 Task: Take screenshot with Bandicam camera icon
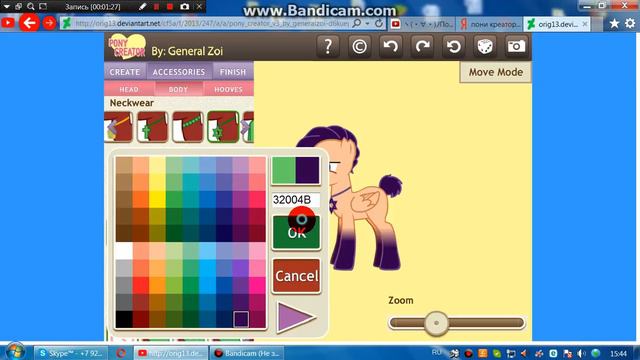[184, 7]
